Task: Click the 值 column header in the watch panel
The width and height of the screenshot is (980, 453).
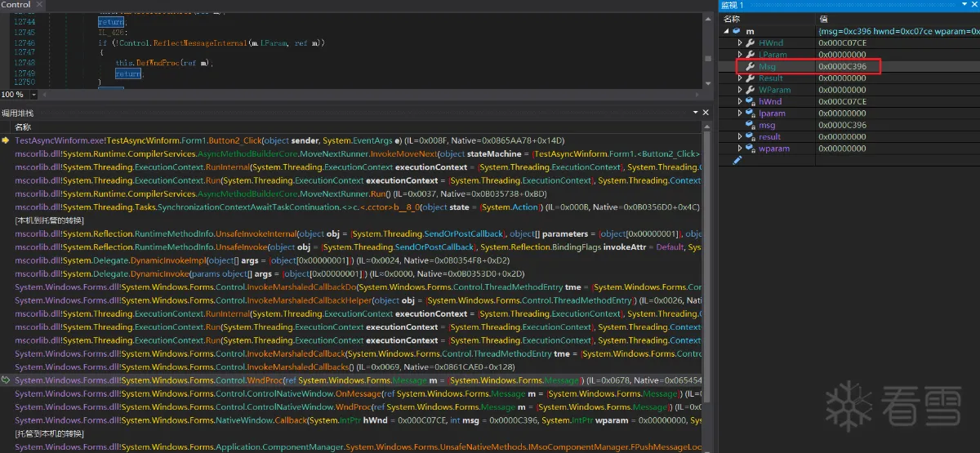Action: (825, 19)
